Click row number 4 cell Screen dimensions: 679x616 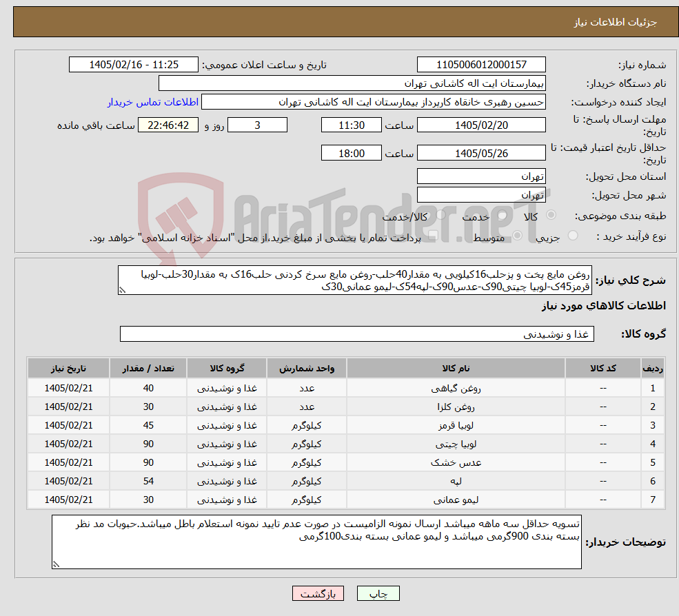click(653, 444)
